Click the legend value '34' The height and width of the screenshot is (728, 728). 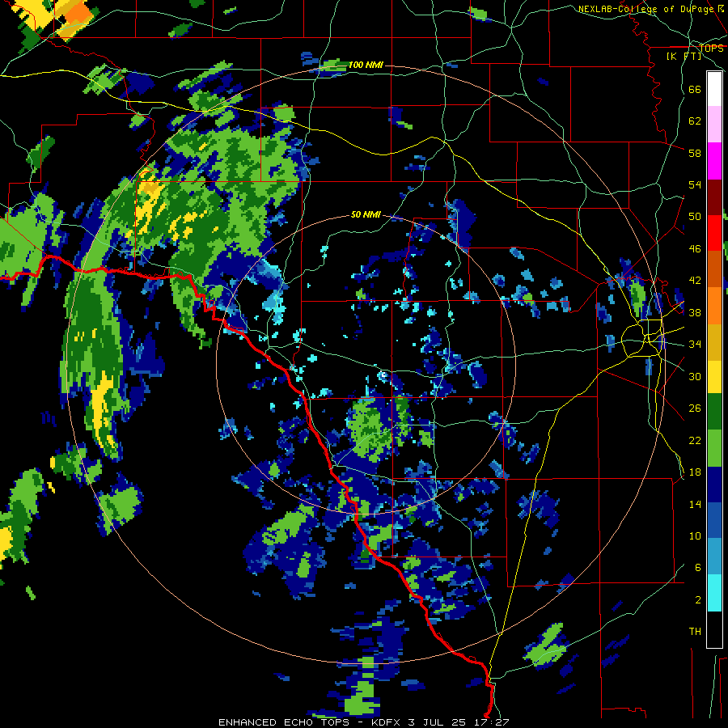pos(695,345)
